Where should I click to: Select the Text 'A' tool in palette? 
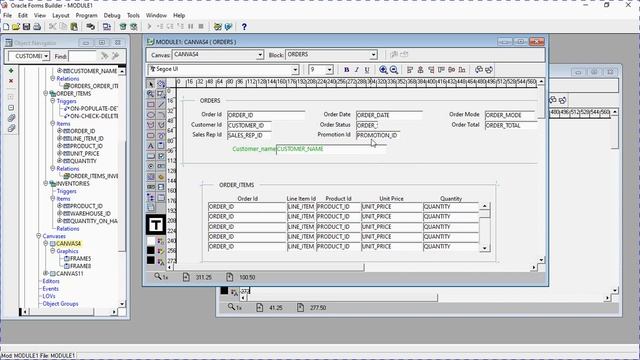click(151, 146)
